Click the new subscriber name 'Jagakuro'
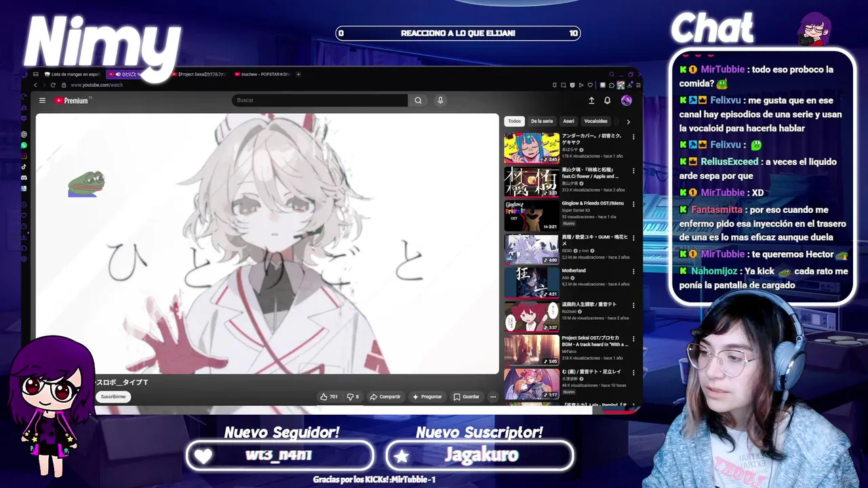868x488 pixels. pos(481,455)
